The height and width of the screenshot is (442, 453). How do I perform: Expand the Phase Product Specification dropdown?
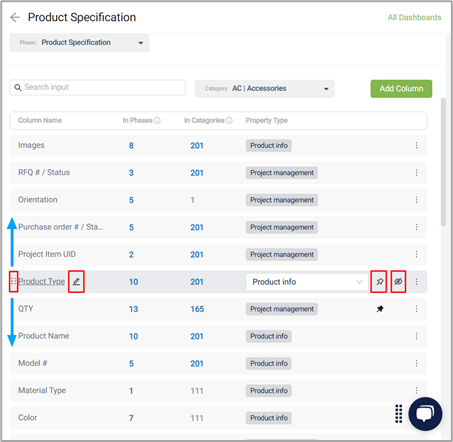pyautogui.click(x=80, y=43)
